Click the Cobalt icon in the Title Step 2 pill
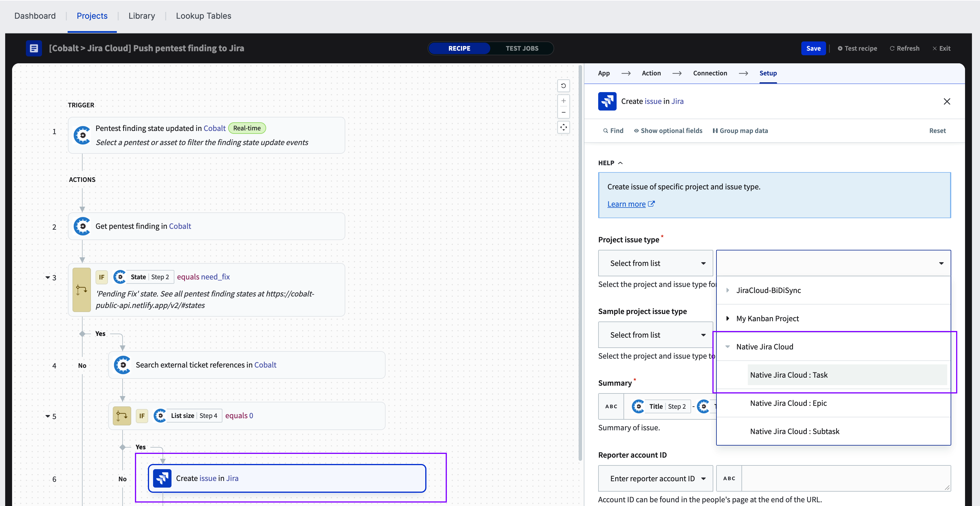Viewport: 980px width, 506px height. click(x=638, y=406)
